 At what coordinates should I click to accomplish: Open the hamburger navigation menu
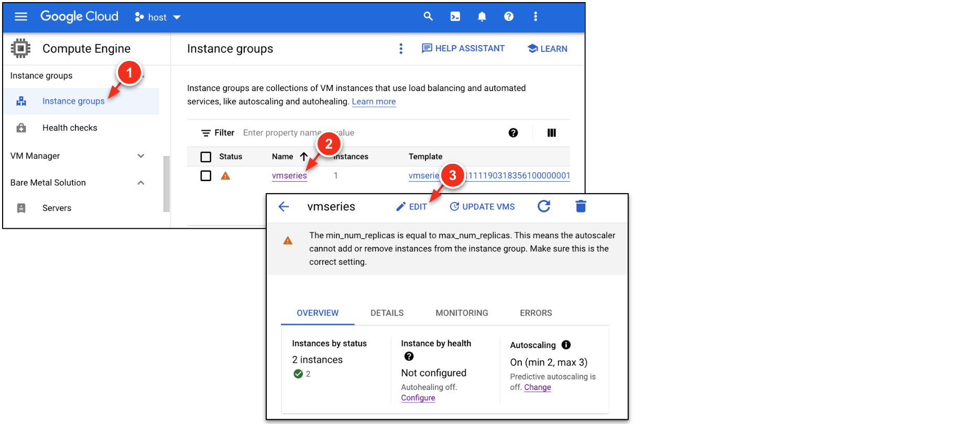21,17
